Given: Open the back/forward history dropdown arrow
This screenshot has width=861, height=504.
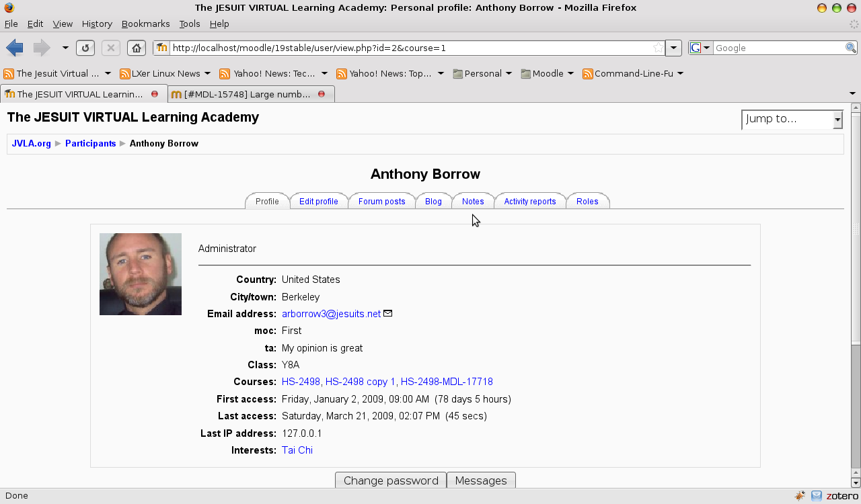Looking at the screenshot, I should [x=65, y=48].
